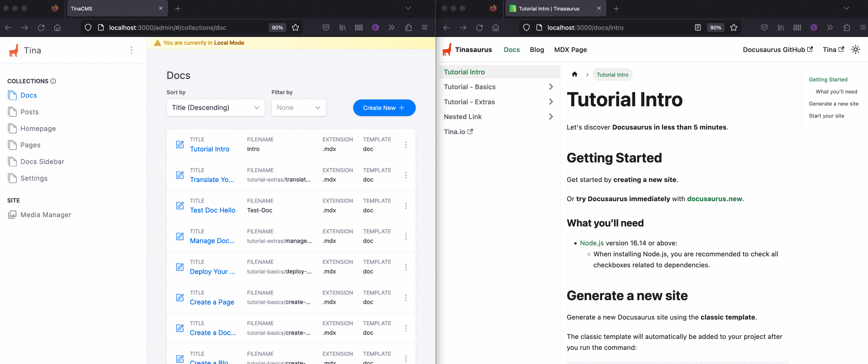The image size is (868, 364).
Task: Open edit icon for Create a Page row
Action: (x=180, y=297)
